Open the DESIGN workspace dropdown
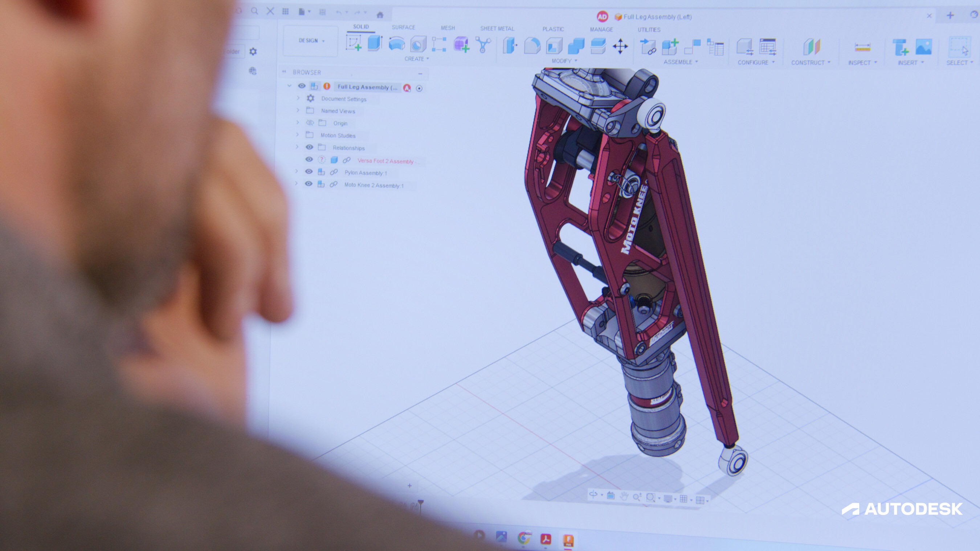The image size is (980, 551). (311, 41)
